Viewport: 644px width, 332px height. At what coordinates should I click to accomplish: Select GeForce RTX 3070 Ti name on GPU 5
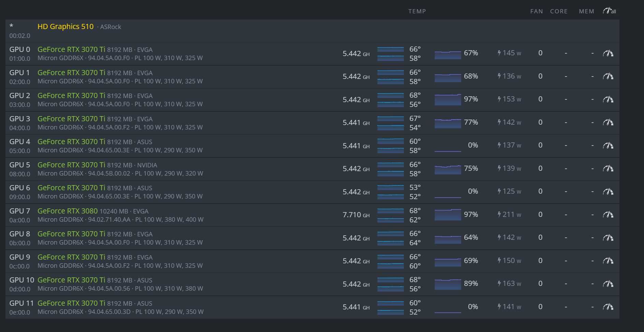[71, 165]
